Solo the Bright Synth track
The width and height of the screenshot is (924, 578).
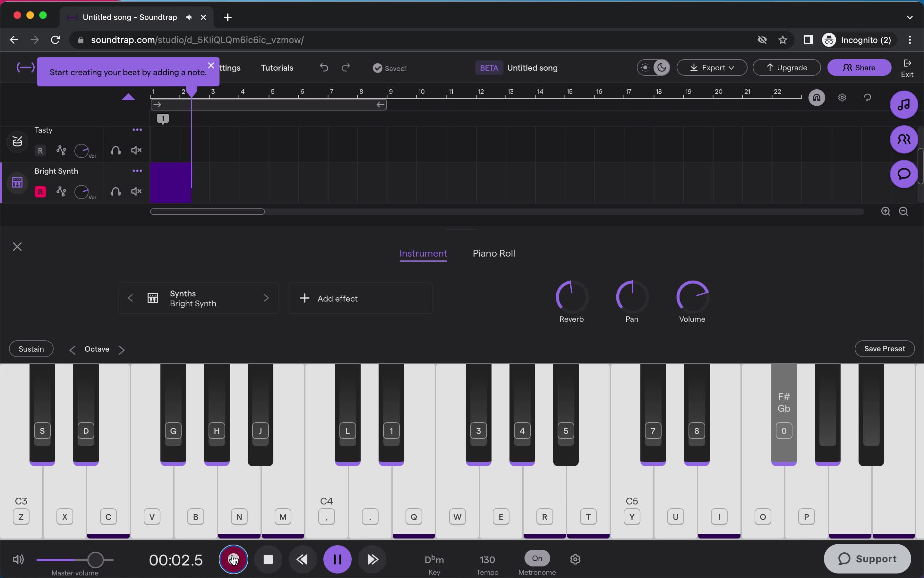pos(115,191)
